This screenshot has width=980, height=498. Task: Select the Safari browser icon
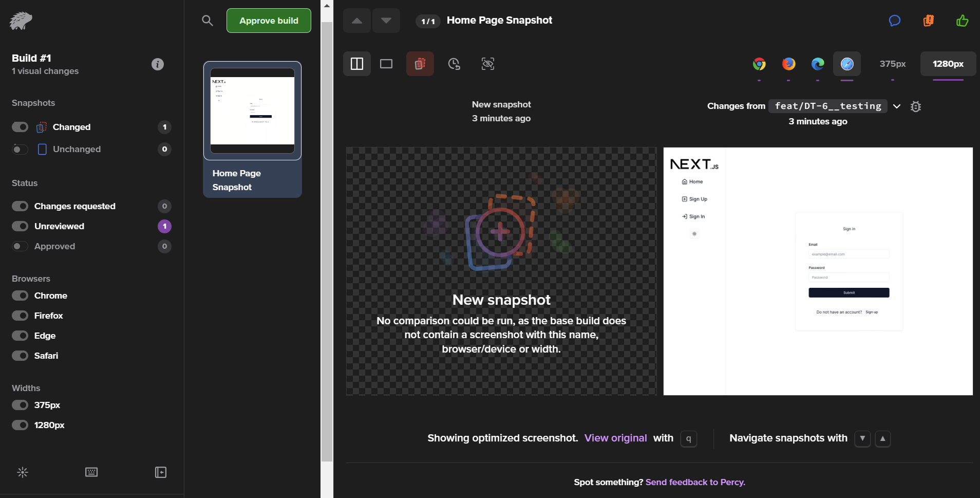coord(846,64)
